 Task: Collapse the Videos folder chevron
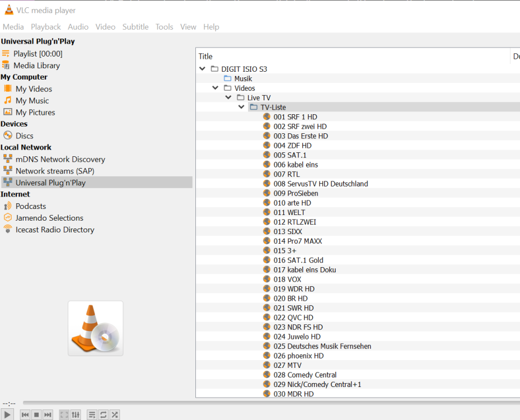216,88
